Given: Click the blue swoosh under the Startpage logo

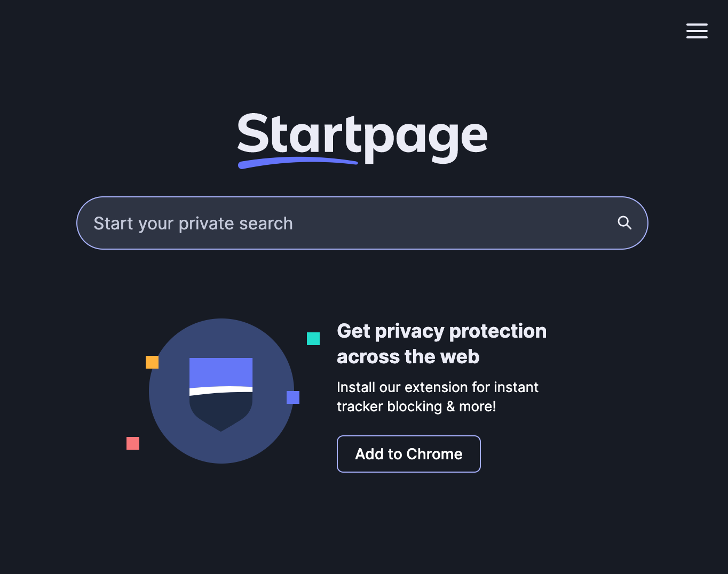Looking at the screenshot, I should tap(297, 161).
